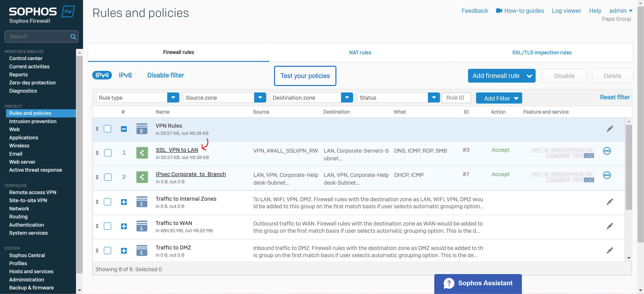This screenshot has width=644, height=294.
Task: Open the Rule type dropdown
Action: coord(138,98)
